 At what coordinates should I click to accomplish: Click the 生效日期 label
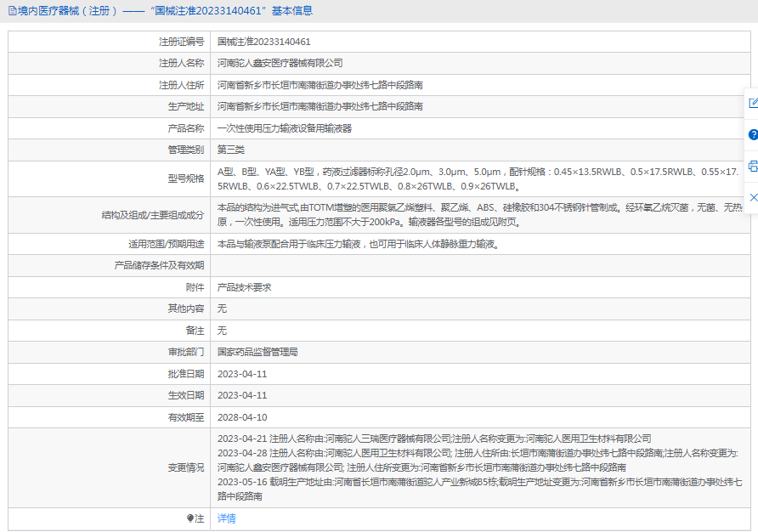pos(186,395)
